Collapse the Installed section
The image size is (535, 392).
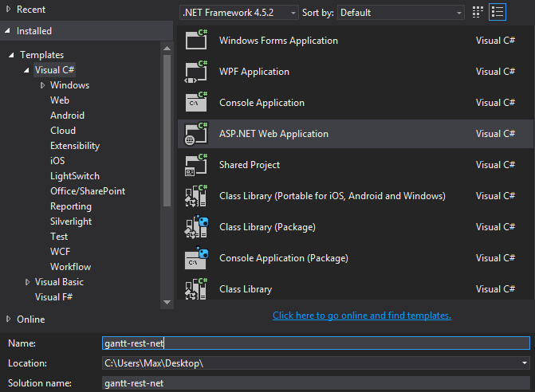(8, 31)
